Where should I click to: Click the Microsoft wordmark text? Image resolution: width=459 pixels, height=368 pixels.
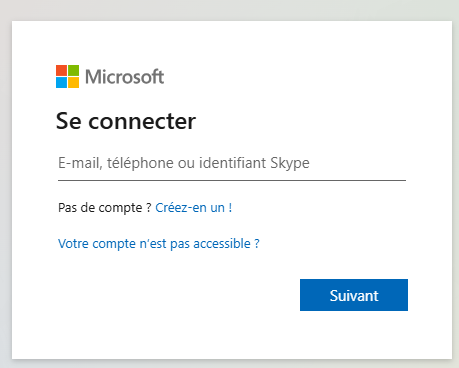(124, 77)
